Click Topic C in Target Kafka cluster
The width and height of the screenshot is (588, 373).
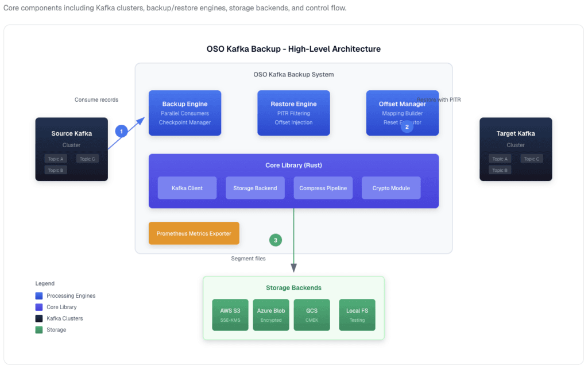pyautogui.click(x=532, y=159)
